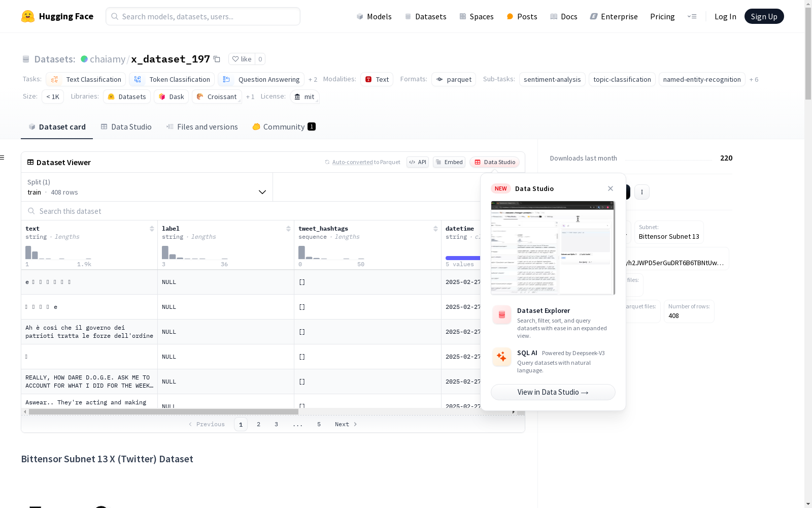Click the Token Classification task tag
Image resolution: width=812 pixels, height=508 pixels.
coord(172,79)
